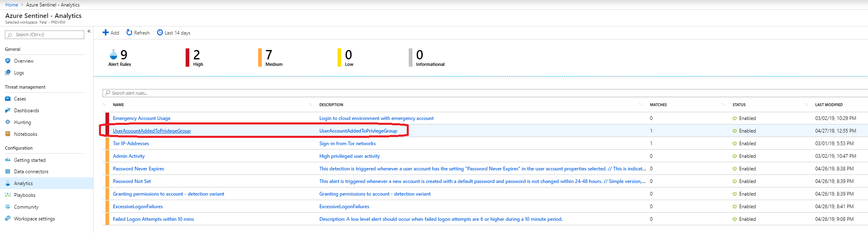Image resolution: width=868 pixels, height=233 pixels.
Task: Click matches value for Tor IP-Addresses row
Action: click(x=651, y=144)
